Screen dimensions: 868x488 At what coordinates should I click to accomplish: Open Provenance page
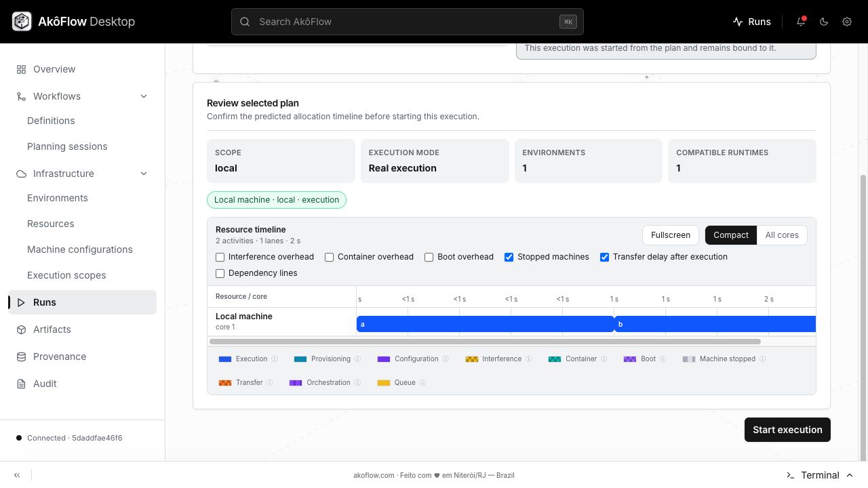click(83, 357)
